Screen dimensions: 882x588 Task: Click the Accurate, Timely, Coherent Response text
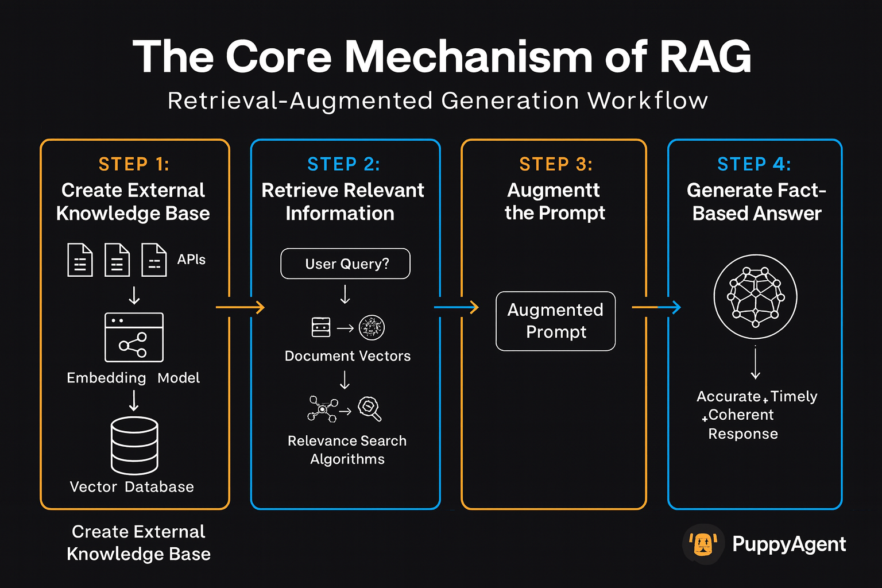pyautogui.click(x=756, y=415)
